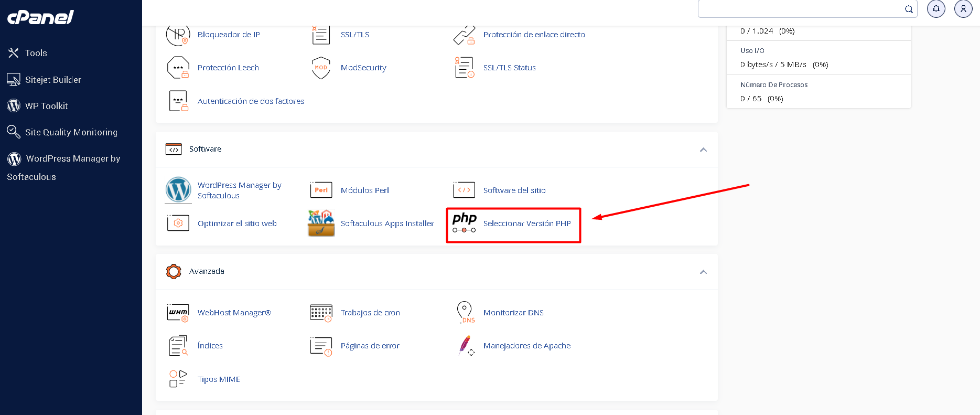Click the search magnifier icon
Image resolution: width=980 pixels, height=415 pixels.
tap(909, 9)
